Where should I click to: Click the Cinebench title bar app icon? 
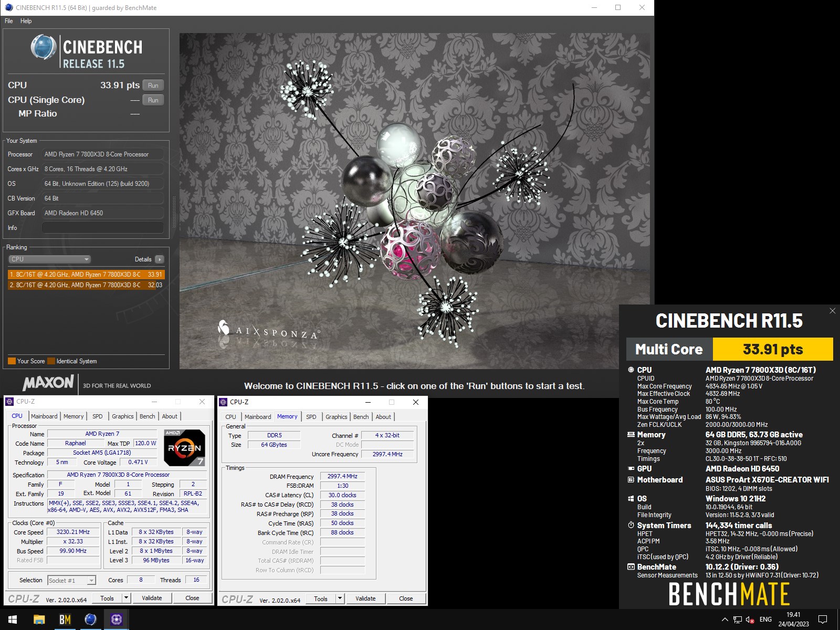point(9,7)
